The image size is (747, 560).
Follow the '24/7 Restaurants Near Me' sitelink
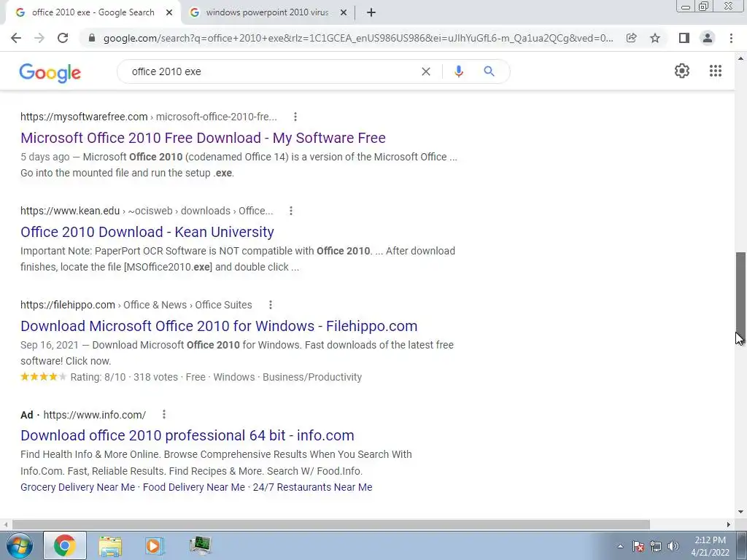tap(312, 487)
